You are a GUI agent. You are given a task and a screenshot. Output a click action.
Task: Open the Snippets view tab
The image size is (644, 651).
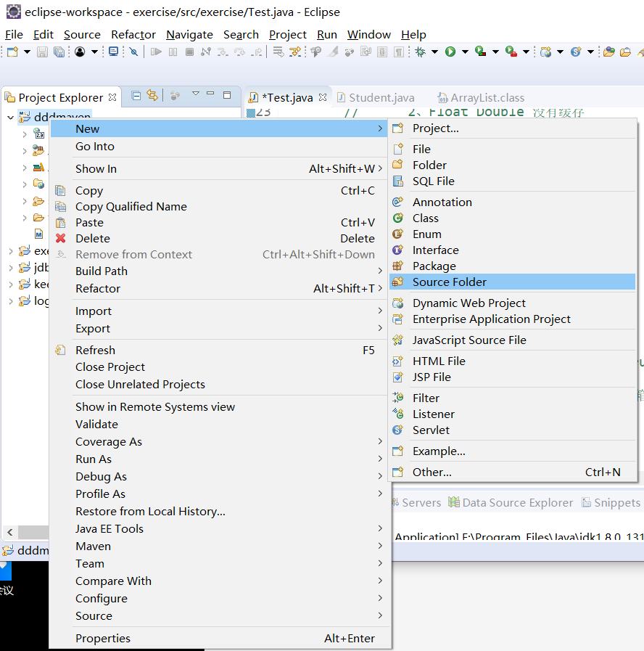[611, 503]
